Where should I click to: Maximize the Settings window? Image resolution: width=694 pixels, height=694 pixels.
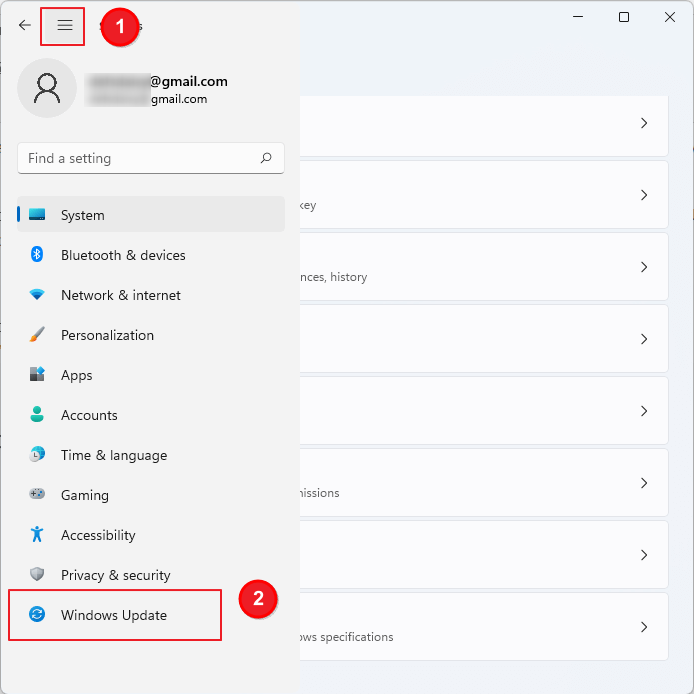pos(624,17)
